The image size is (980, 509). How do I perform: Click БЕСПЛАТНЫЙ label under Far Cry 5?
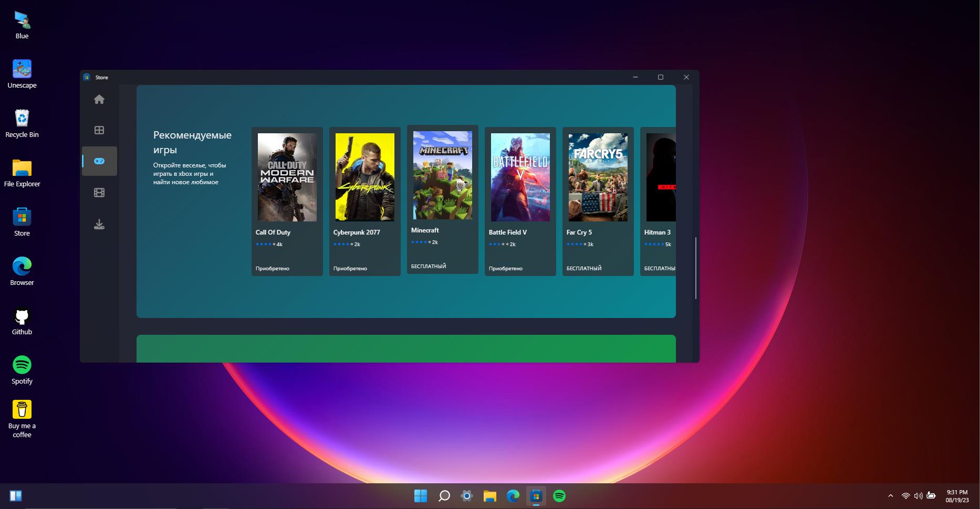pyautogui.click(x=584, y=269)
